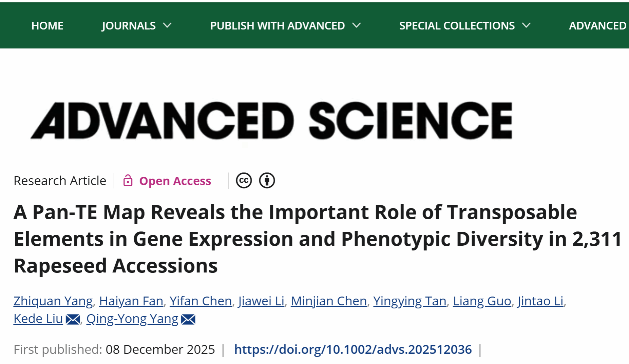Screen dimensions: 629x364
Task: Expand the Special Collections chevron
Action: tap(526, 25)
